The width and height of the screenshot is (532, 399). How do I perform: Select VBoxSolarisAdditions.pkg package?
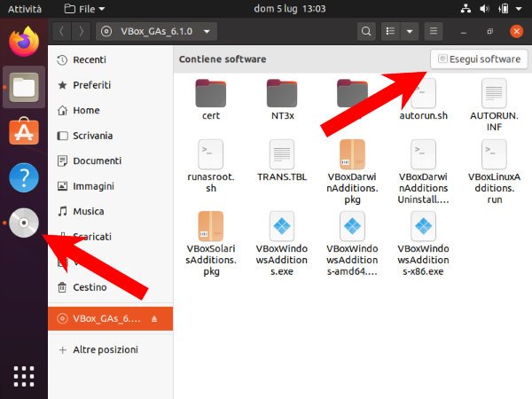pos(211,244)
